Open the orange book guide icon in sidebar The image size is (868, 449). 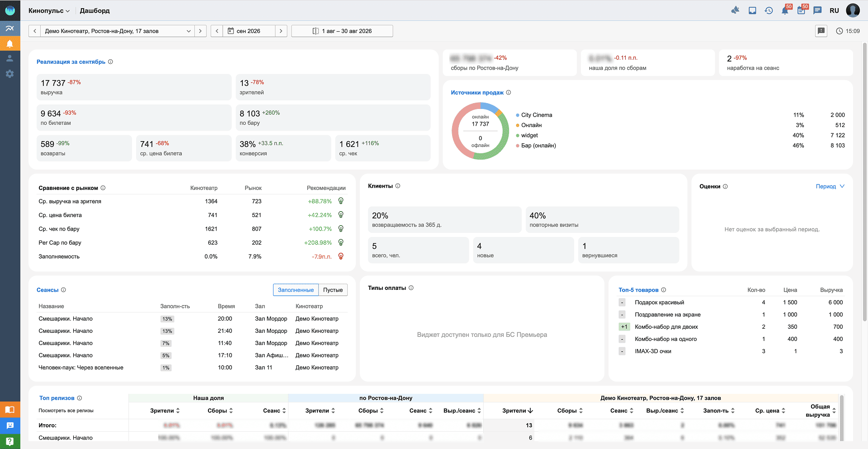pos(10,410)
